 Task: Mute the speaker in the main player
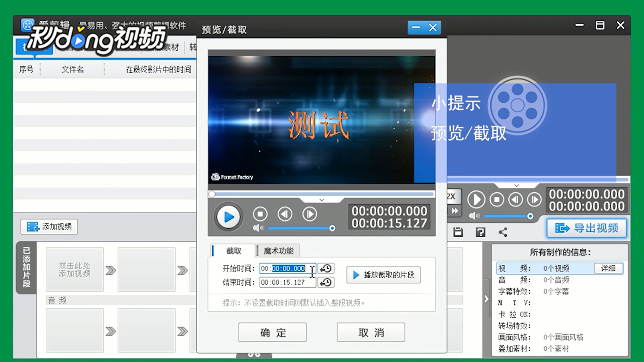pos(474,216)
